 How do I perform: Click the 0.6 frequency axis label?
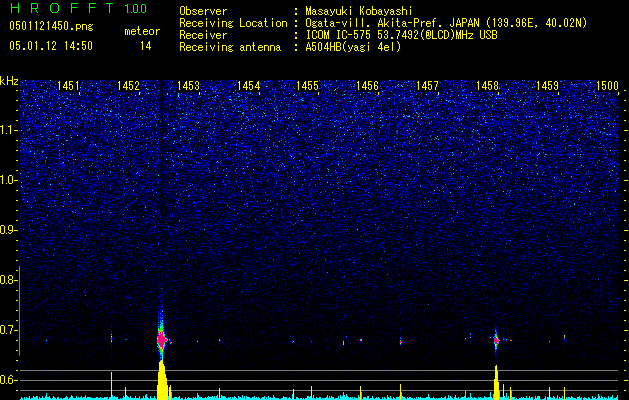point(8,380)
